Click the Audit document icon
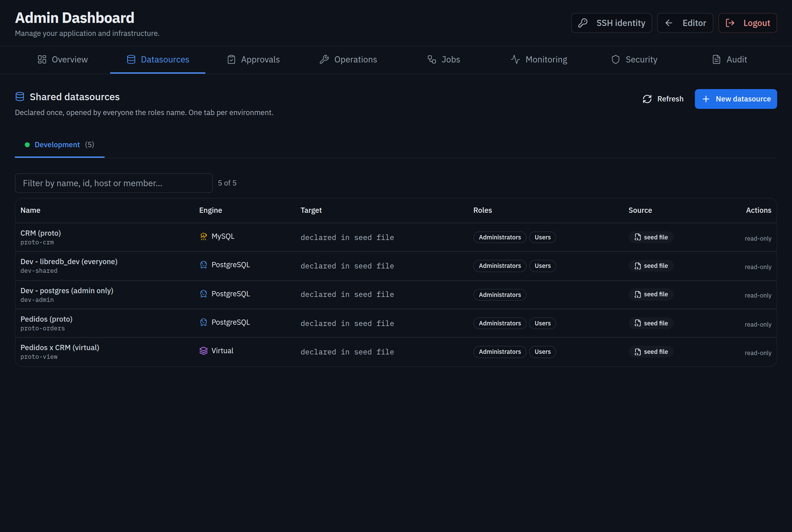This screenshot has height=532, width=792. click(716, 60)
